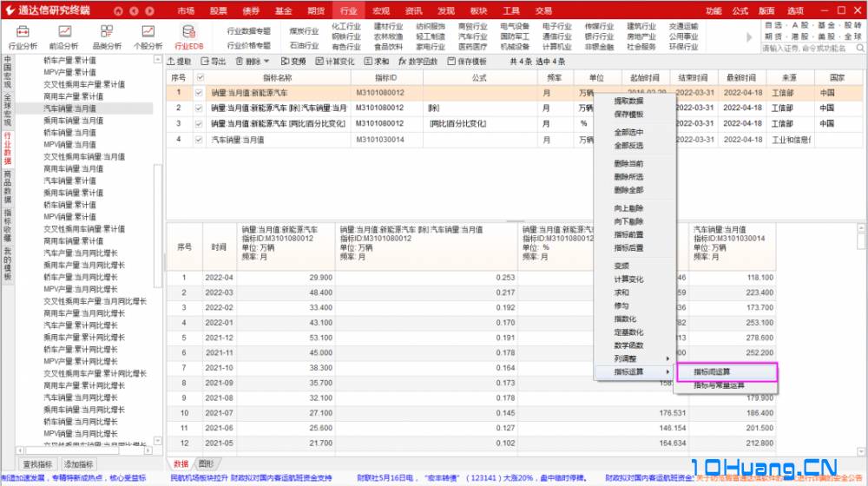Click the left tree scroll up arrow

[x=158, y=59]
